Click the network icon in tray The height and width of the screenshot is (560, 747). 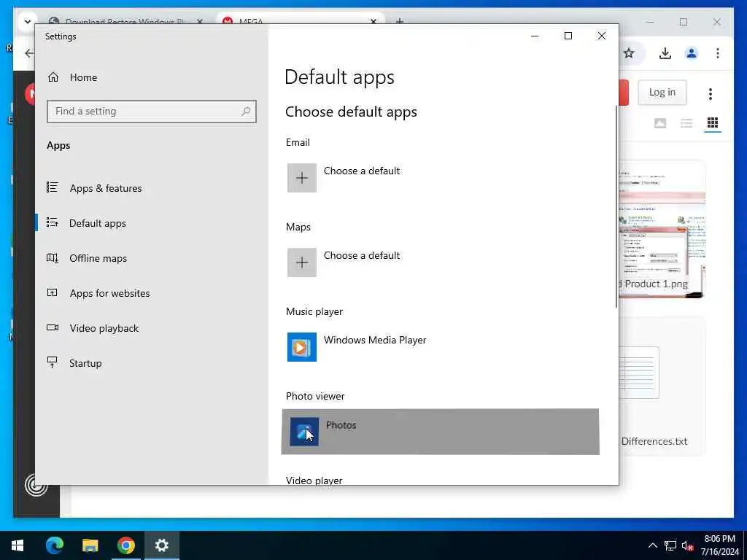pyautogui.click(x=670, y=545)
